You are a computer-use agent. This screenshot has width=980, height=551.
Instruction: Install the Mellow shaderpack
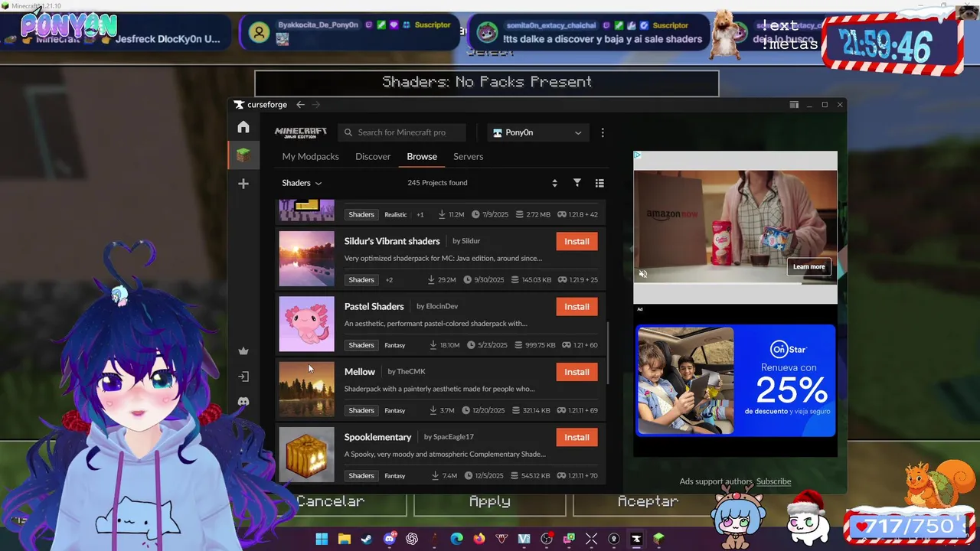point(577,372)
